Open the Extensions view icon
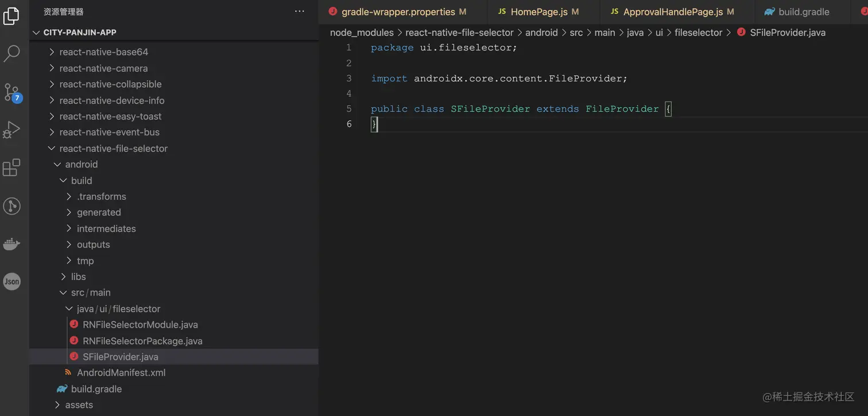 click(x=11, y=168)
